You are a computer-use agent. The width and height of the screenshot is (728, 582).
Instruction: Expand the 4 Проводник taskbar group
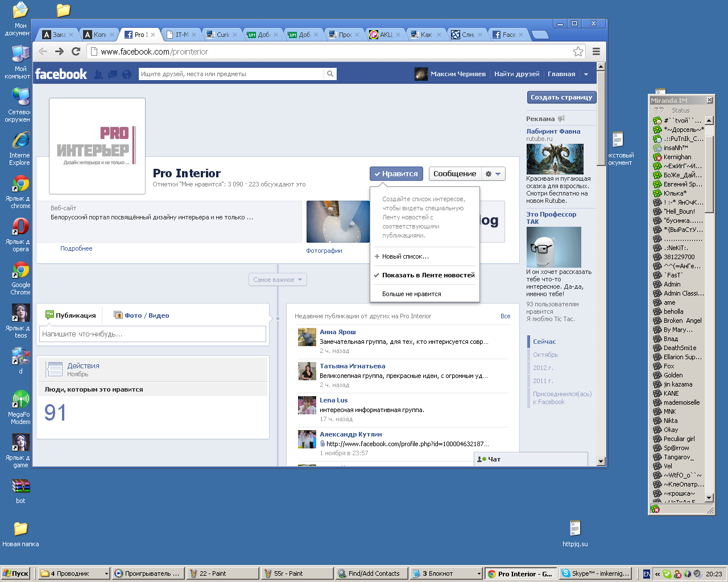click(106, 574)
